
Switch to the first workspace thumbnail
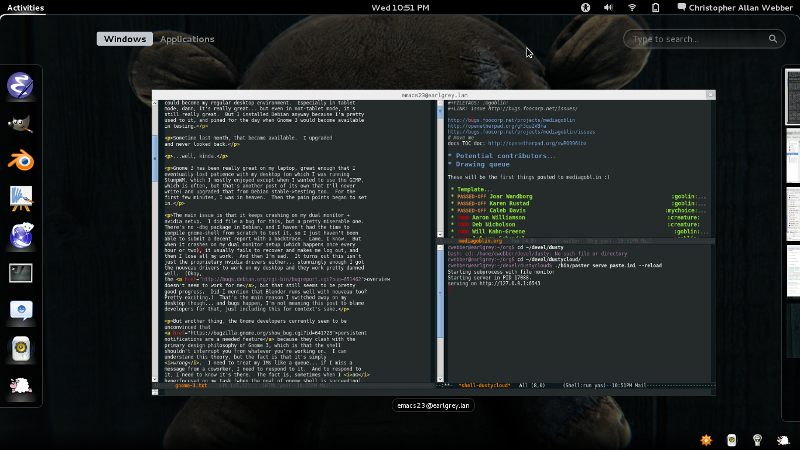[793, 97]
